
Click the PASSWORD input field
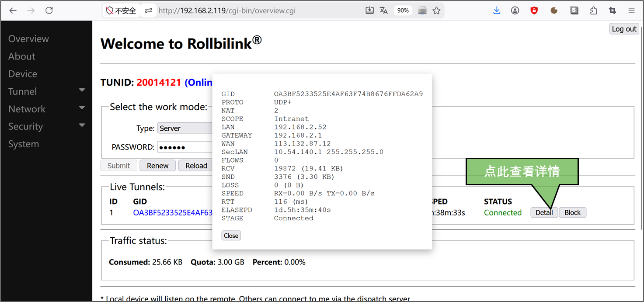click(x=184, y=147)
